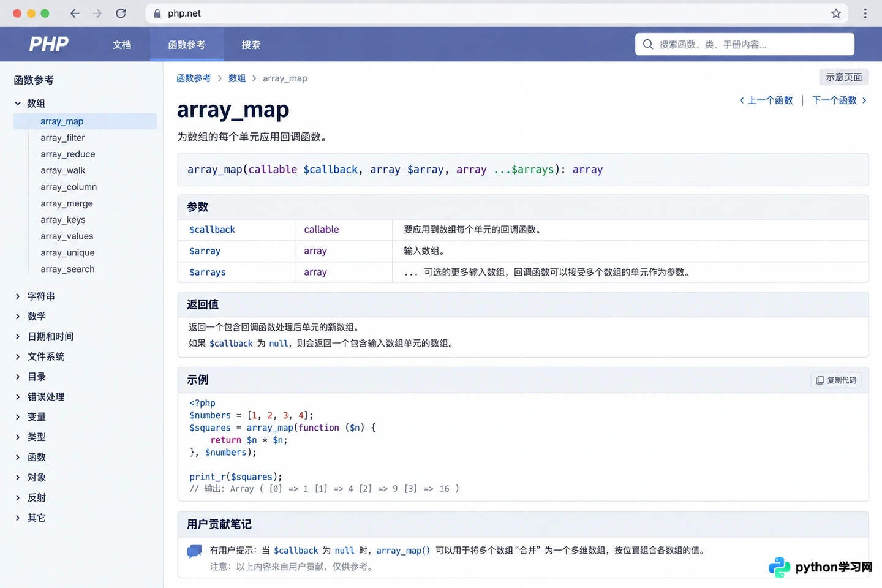The width and height of the screenshot is (882, 588).
Task: Select the 函数参考 header tab
Action: tap(187, 45)
